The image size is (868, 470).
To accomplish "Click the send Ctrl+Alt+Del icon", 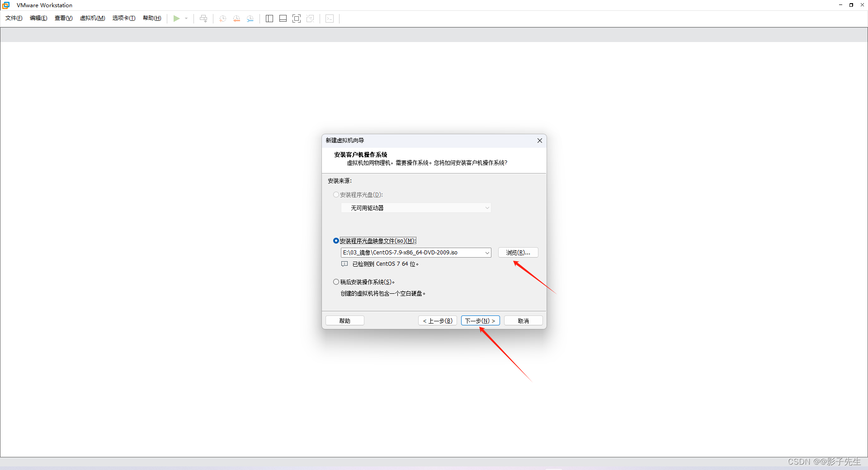I will (203, 19).
